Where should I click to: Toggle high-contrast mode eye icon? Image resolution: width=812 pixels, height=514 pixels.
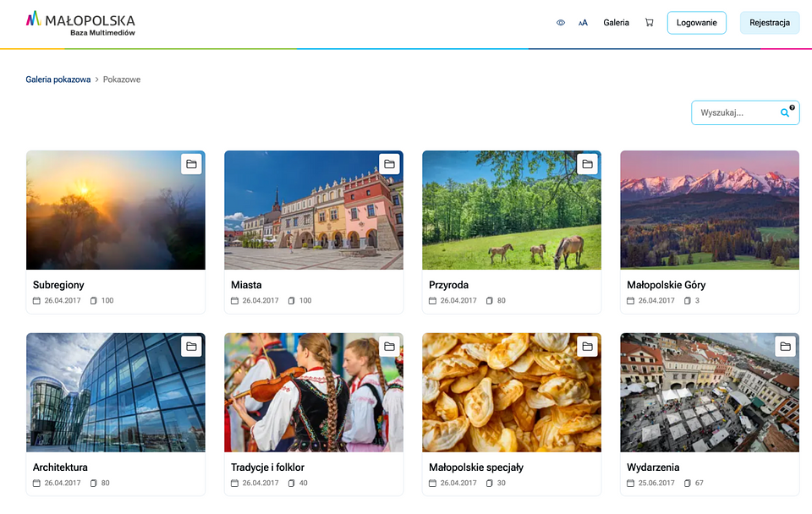[560, 23]
